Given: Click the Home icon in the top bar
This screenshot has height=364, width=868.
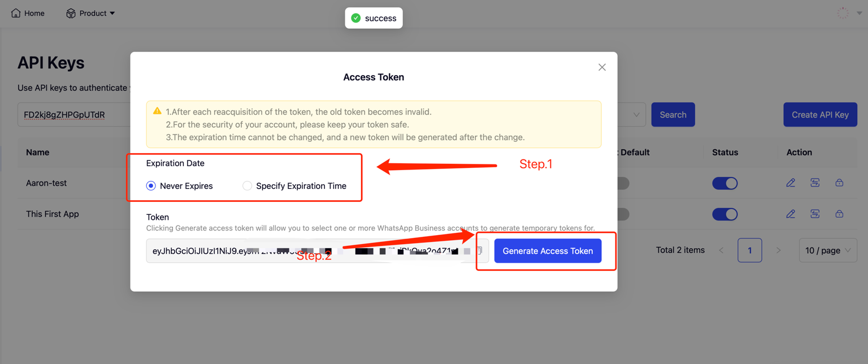Looking at the screenshot, I should (16, 13).
